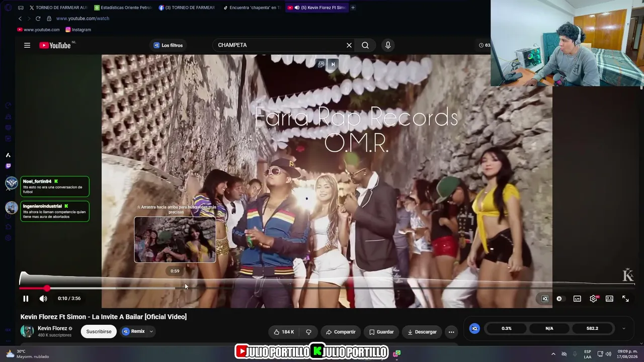Expand the dropdown arrow next to Remix
Screen dimensions: 644x362
click(x=151, y=332)
